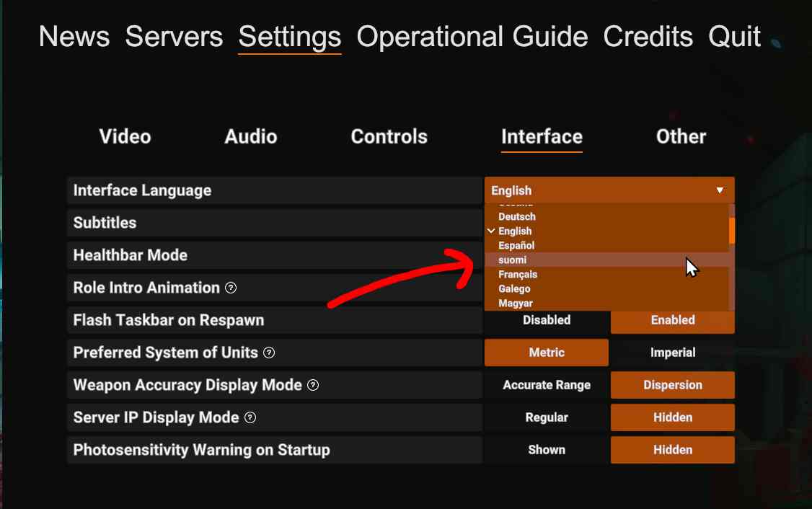Click help icon beside Server IP Display Mode
812x509 pixels.
[250, 417]
